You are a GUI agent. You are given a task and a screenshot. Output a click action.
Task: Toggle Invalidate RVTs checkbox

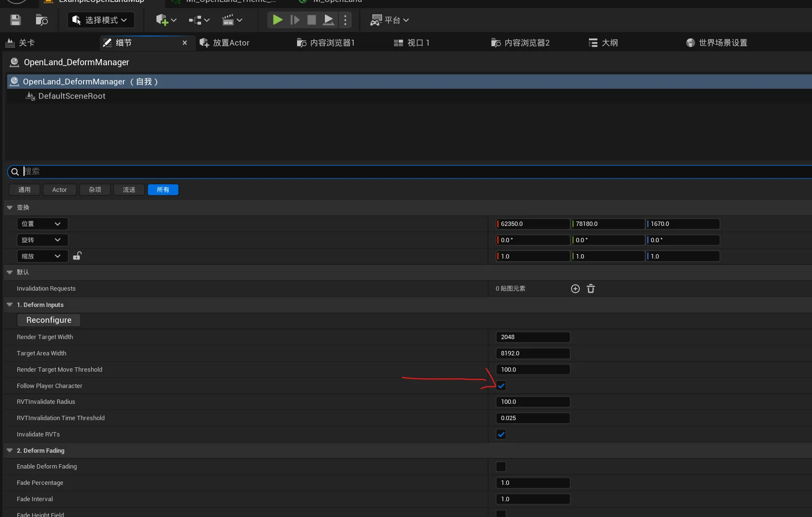(x=501, y=435)
